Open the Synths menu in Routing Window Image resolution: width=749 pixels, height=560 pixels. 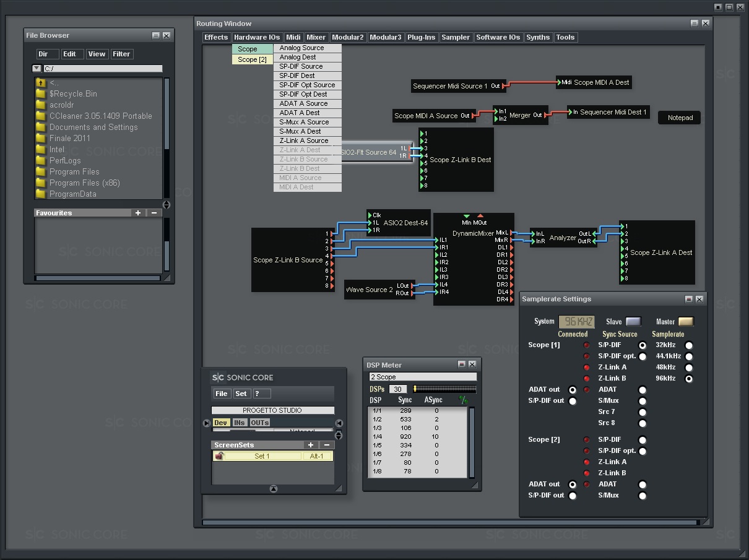(x=538, y=37)
